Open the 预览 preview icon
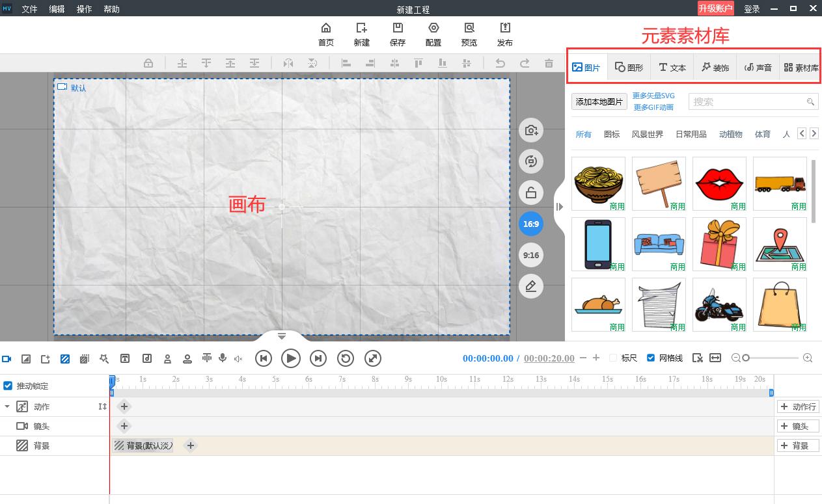This screenshot has width=822, height=504. pyautogui.click(x=469, y=34)
